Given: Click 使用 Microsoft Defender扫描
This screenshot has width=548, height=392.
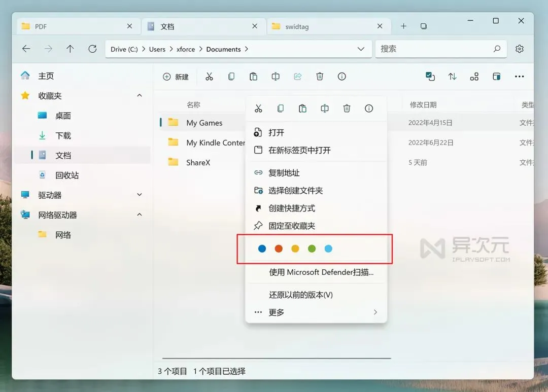Looking at the screenshot, I should pyautogui.click(x=316, y=272).
